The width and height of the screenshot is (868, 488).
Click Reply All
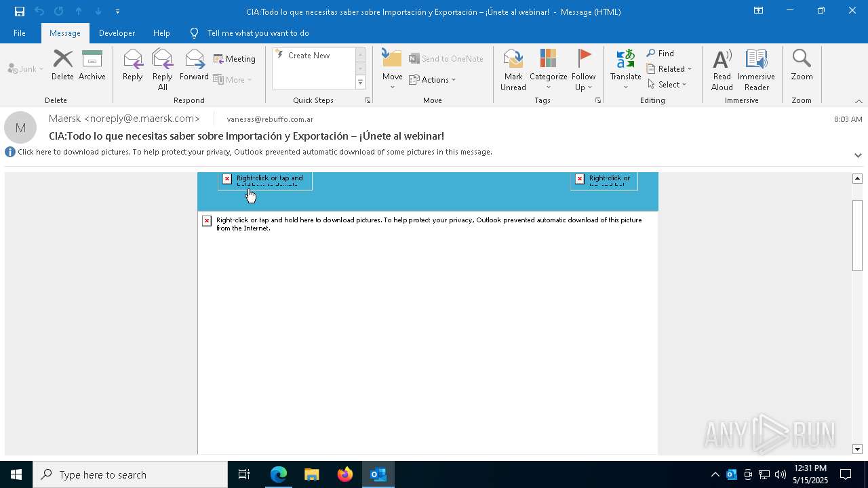[x=163, y=70]
